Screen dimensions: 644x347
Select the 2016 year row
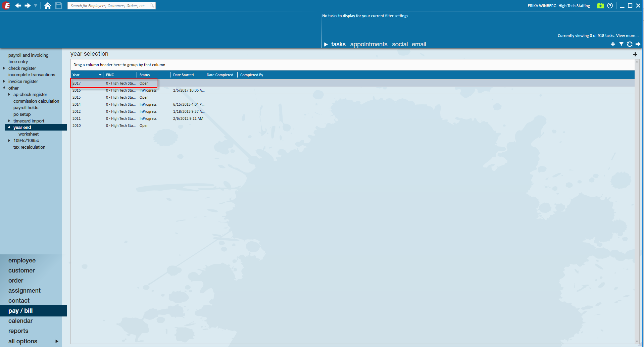(352, 90)
